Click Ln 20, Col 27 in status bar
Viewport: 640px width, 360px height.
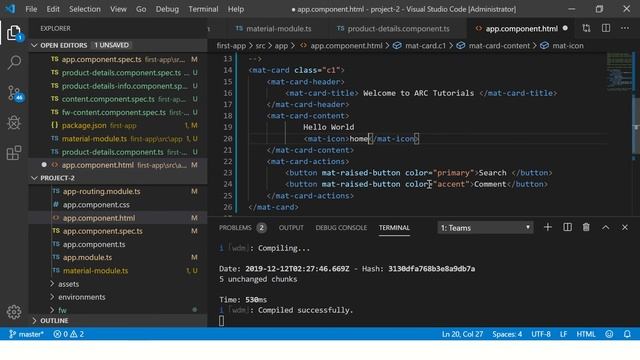tap(462, 334)
